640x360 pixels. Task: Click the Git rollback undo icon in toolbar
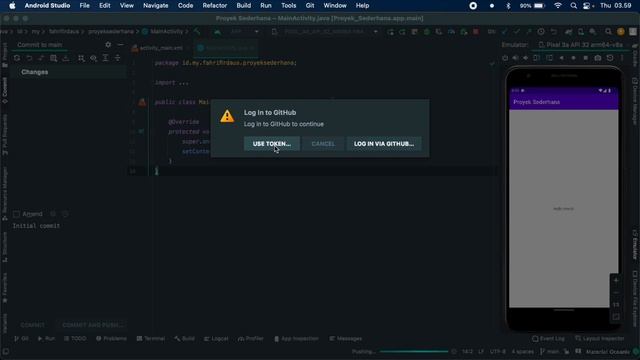click(x=553, y=32)
